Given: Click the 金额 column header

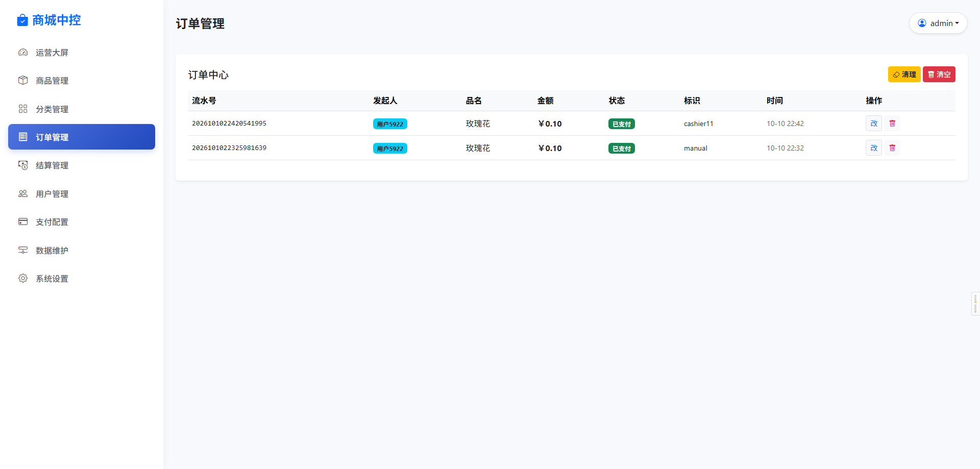Looking at the screenshot, I should pyautogui.click(x=546, y=101).
